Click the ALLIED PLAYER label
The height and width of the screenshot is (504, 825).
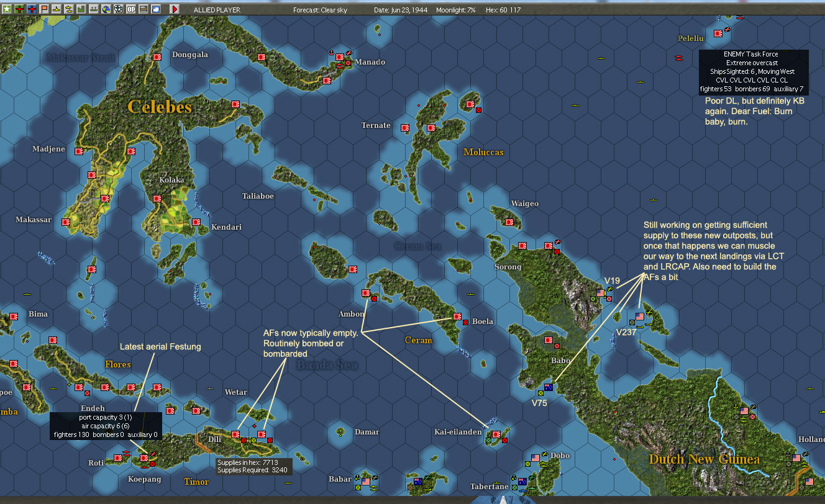pyautogui.click(x=217, y=10)
